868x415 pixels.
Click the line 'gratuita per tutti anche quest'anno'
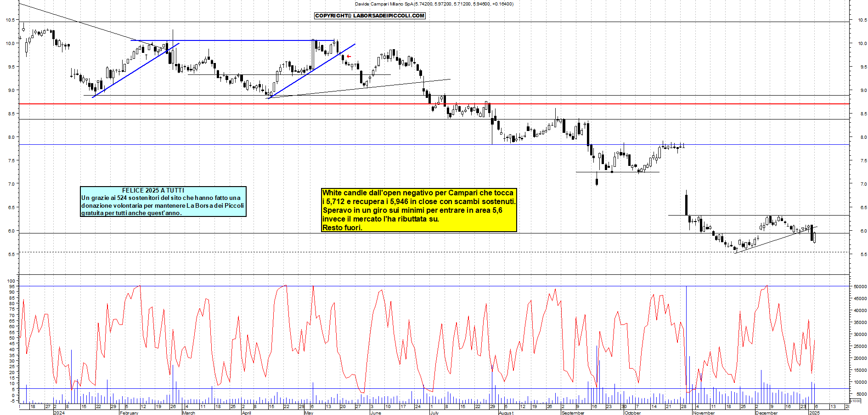(x=131, y=213)
